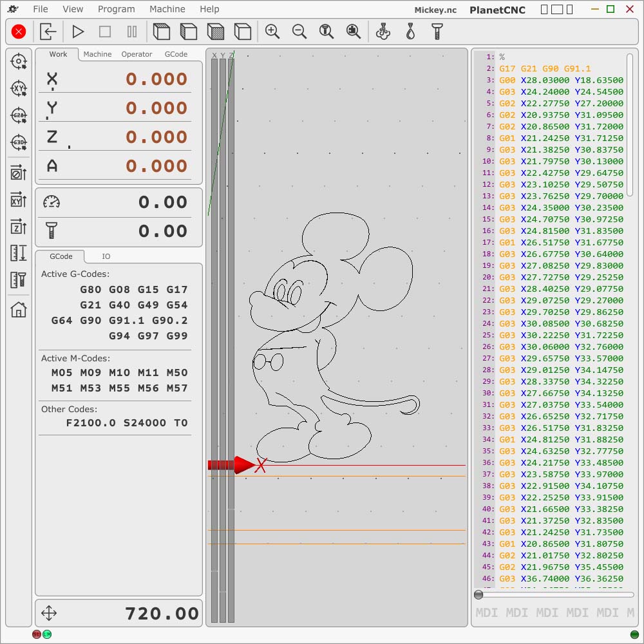644x644 pixels.
Task: Click the home machine icon
Action: [x=19, y=310]
